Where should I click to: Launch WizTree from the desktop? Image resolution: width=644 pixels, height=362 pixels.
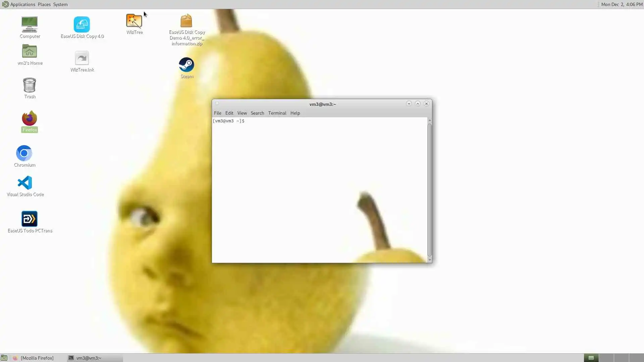[134, 21]
